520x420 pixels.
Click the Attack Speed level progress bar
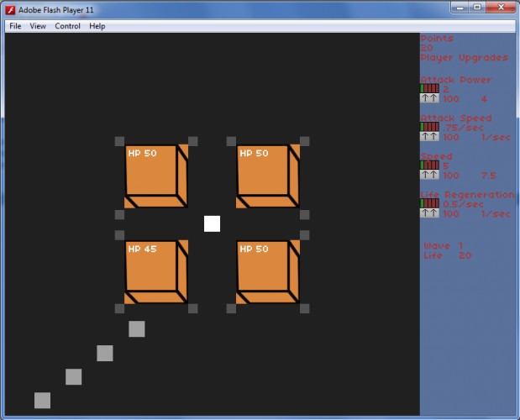click(x=429, y=127)
